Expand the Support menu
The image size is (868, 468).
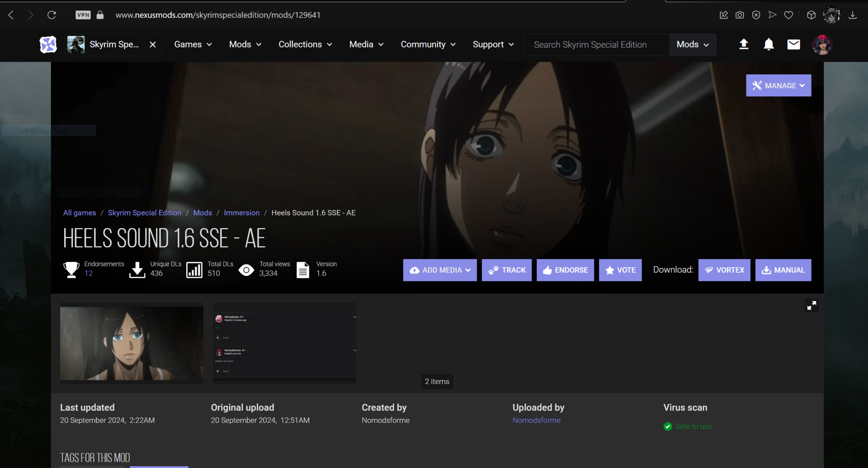pyautogui.click(x=493, y=45)
